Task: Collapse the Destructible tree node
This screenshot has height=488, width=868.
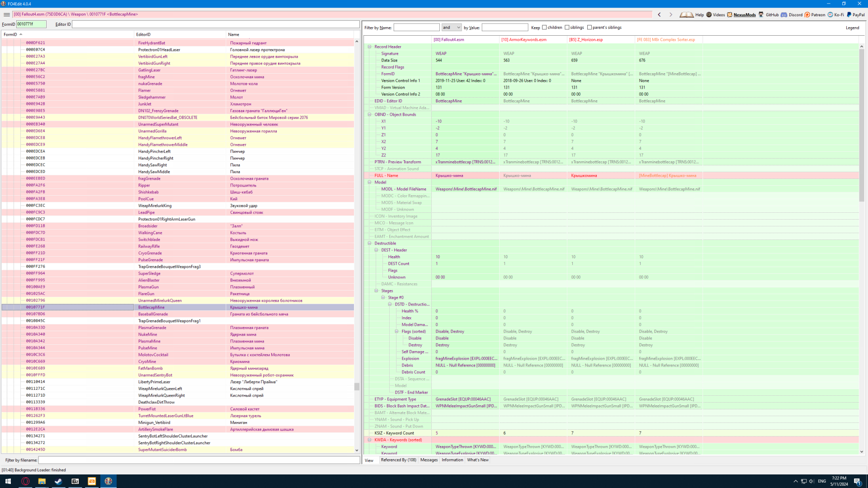Action: pos(369,244)
